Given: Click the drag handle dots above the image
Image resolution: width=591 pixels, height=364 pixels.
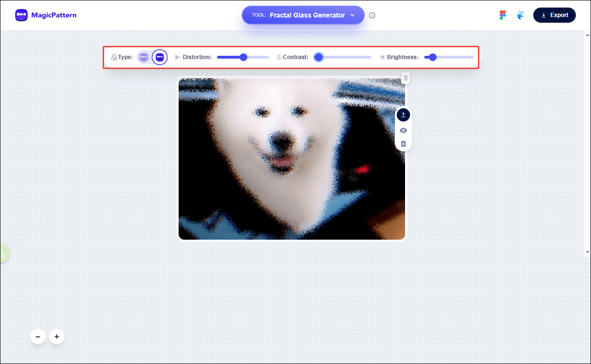Looking at the screenshot, I should point(406,78).
